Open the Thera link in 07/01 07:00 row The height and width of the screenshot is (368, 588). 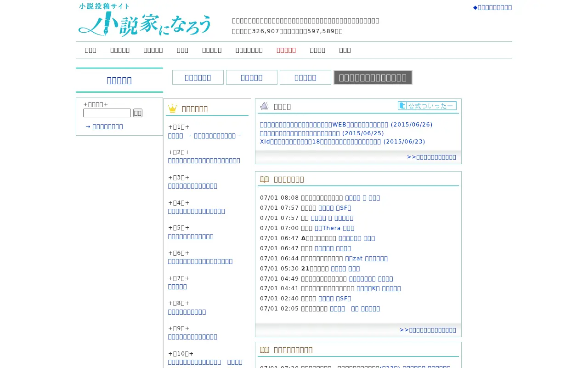pos(335,228)
